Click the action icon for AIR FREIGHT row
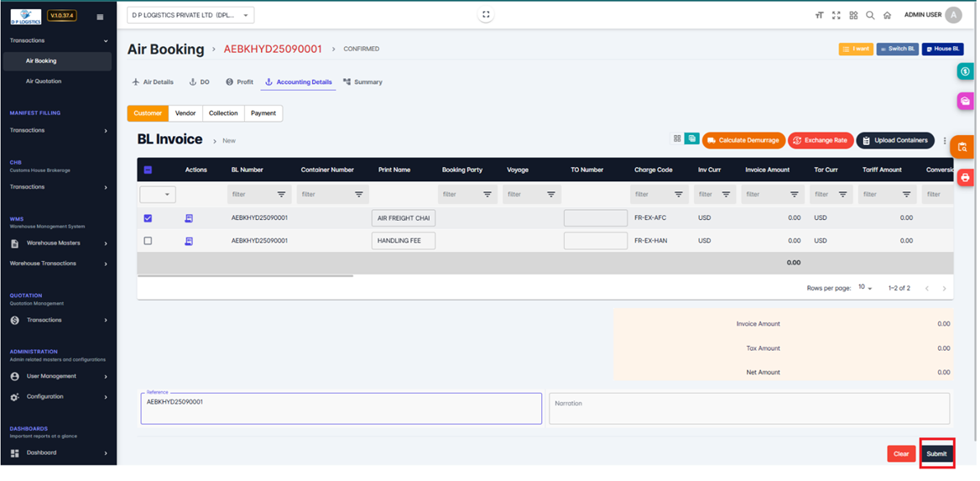Screen dimensions: 980x481 (189, 218)
